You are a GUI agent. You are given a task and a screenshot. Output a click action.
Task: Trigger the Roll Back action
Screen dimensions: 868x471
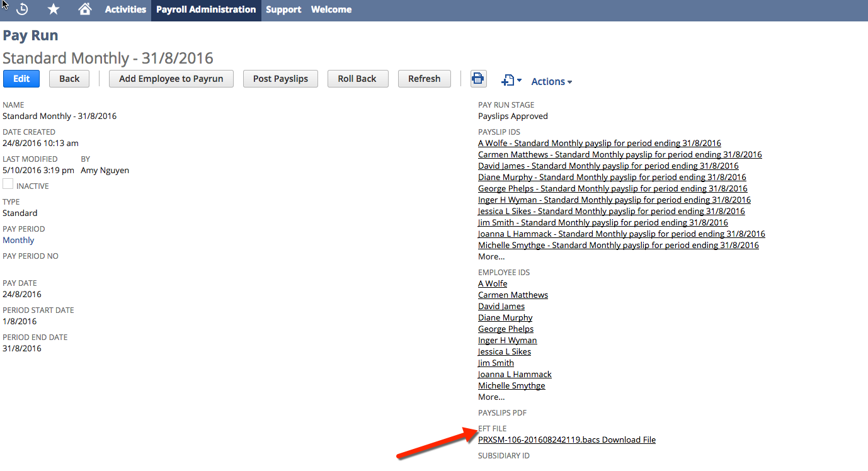[x=358, y=78]
